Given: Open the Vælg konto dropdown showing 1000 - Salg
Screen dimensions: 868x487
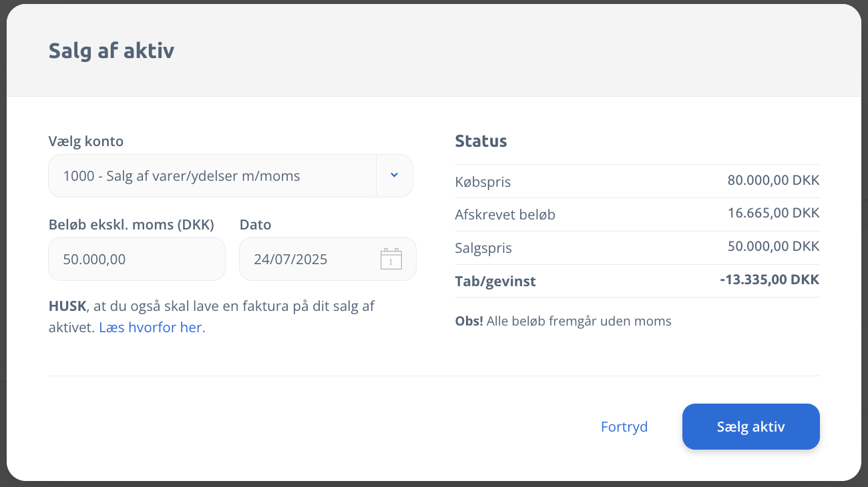Looking at the screenshot, I should pyautogui.click(x=230, y=176).
